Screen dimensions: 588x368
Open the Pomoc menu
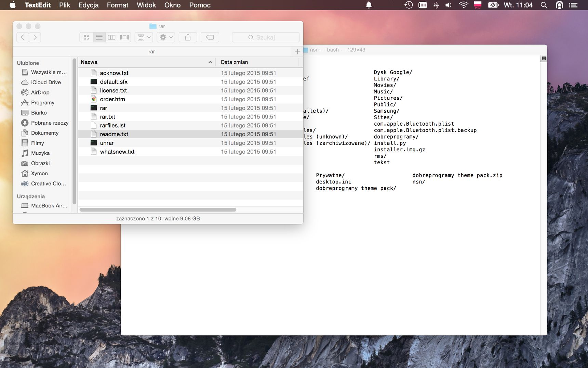point(200,5)
